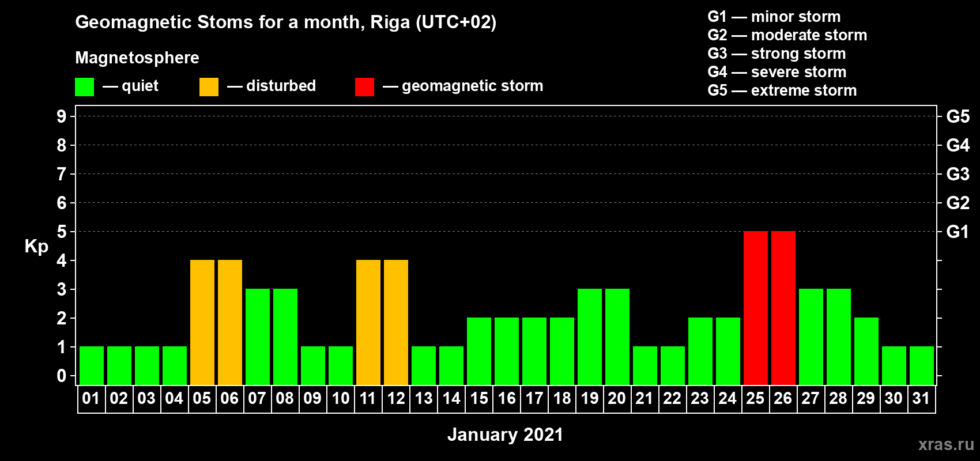The image size is (980, 461).
Task: Click day label 22 on the axis
Action: tap(672, 398)
